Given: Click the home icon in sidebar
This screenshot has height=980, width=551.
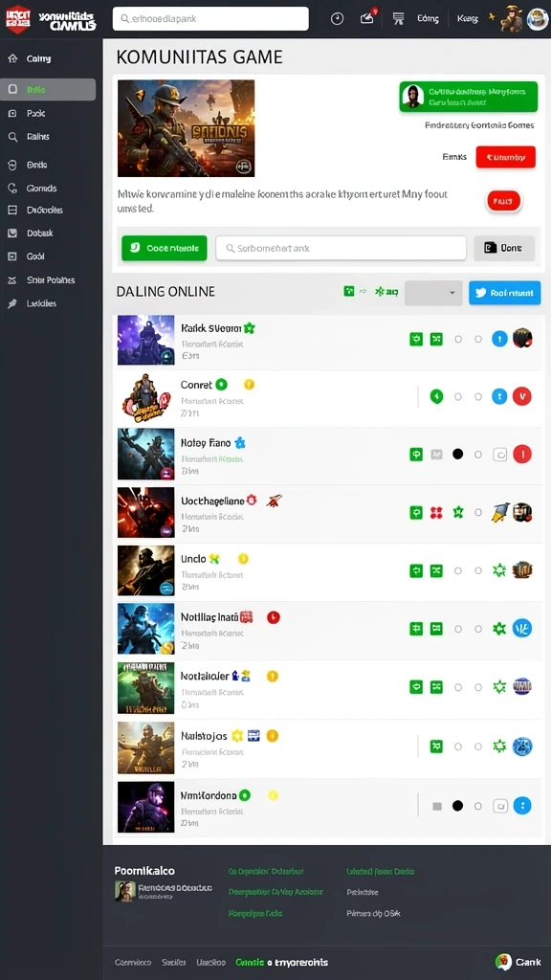Looking at the screenshot, I should tap(12, 58).
